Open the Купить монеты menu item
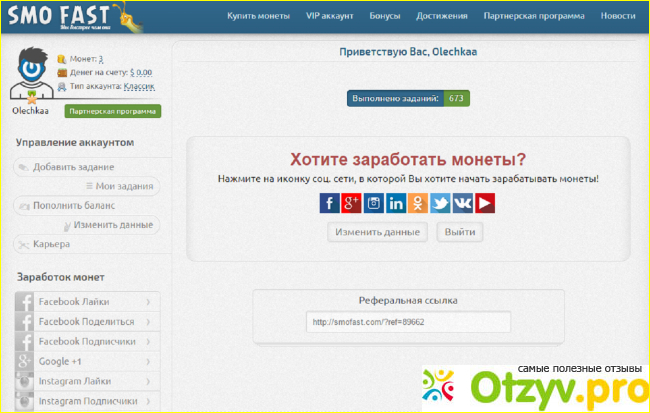 [x=257, y=17]
